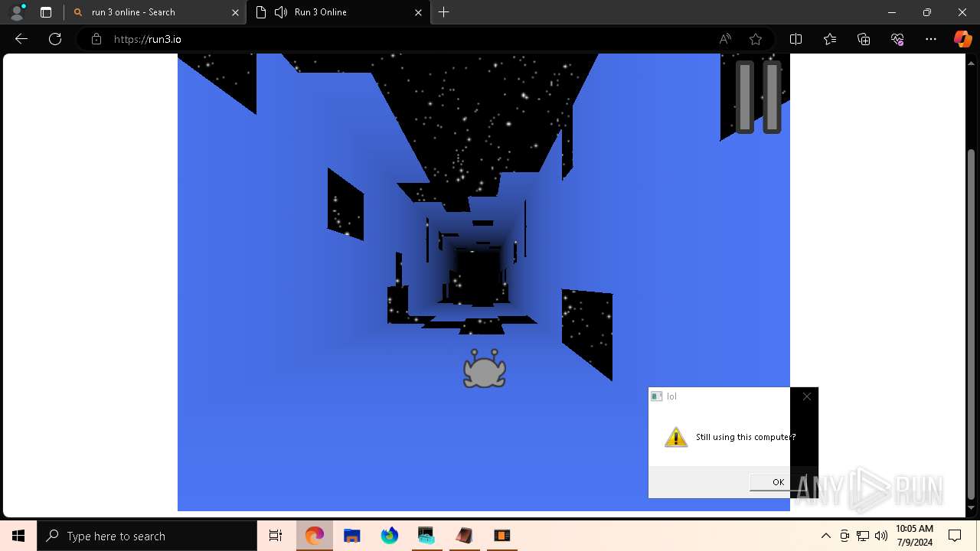Open the tab actions menu
This screenshot has width=980, height=551.
pos(46,12)
